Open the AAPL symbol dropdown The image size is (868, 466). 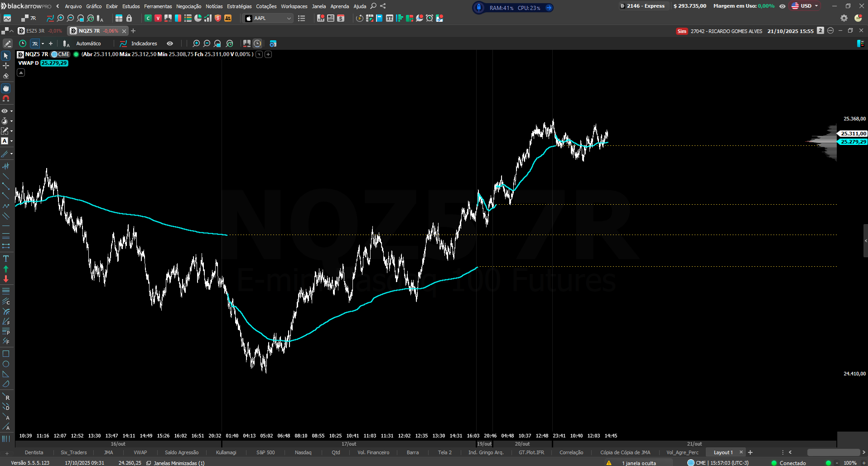[289, 19]
